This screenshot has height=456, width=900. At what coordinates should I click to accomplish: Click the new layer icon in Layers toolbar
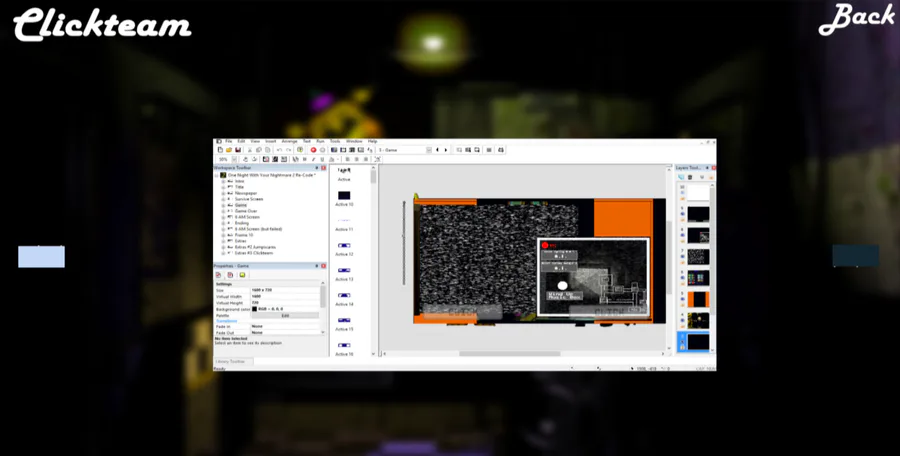pyautogui.click(x=681, y=177)
